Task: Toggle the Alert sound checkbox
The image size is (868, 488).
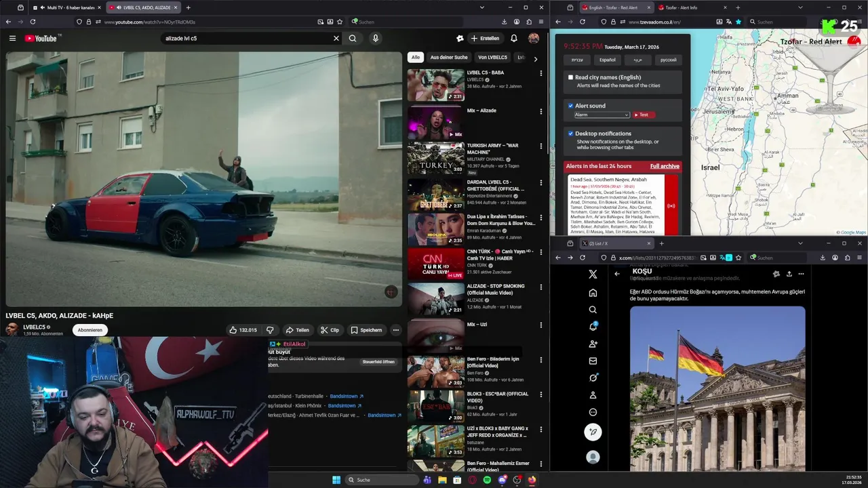Action: (x=571, y=106)
